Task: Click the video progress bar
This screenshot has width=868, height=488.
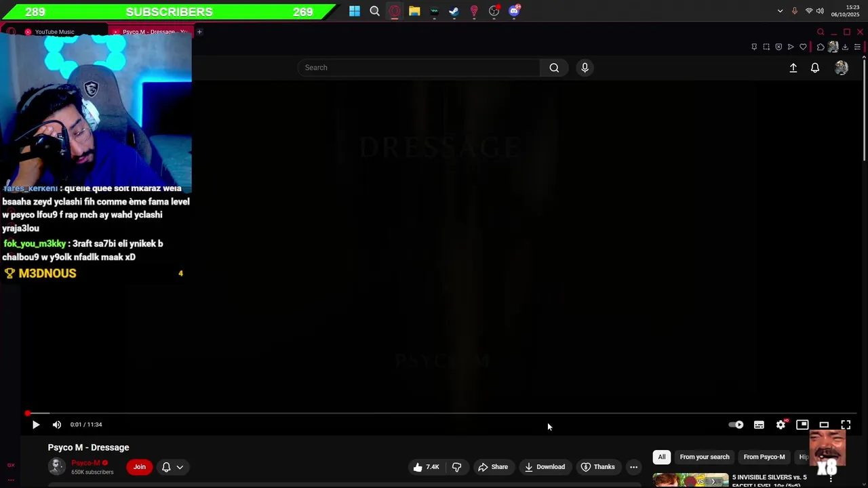Action: 442,413
